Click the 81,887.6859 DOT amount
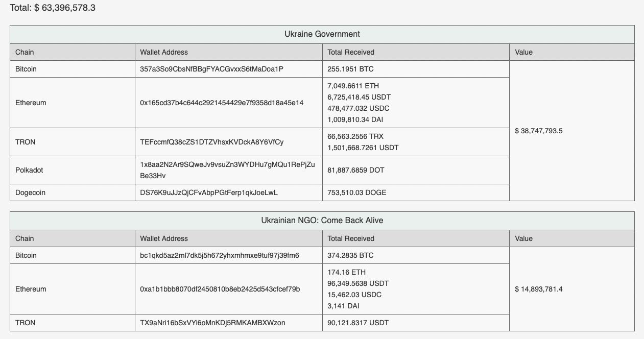This screenshot has width=644, height=339. 356,170
